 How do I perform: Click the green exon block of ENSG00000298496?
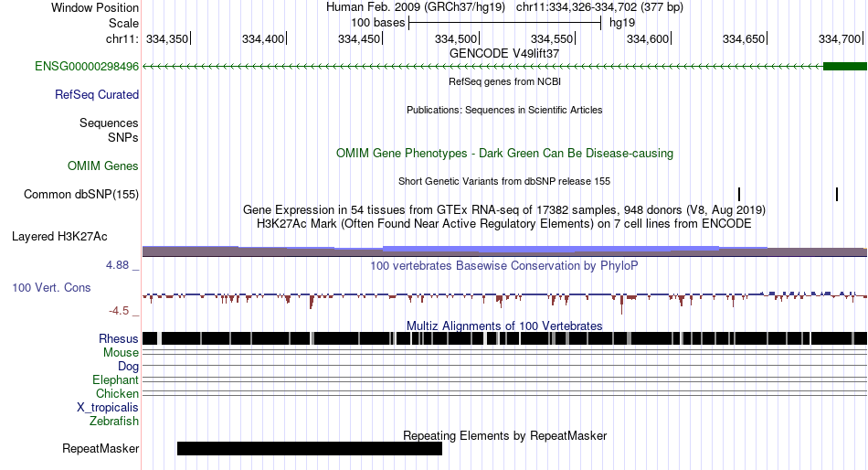(x=845, y=67)
